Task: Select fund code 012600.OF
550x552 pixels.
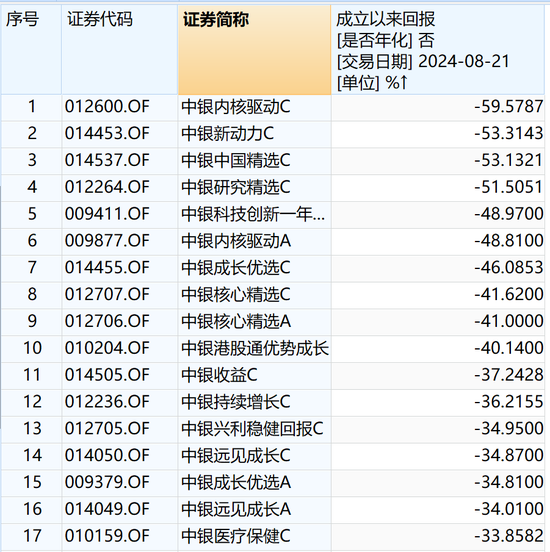Action: pyautogui.click(x=107, y=107)
